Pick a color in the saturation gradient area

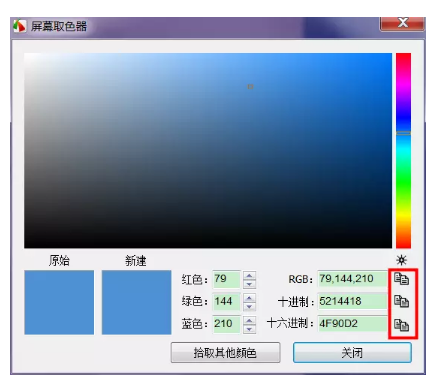click(208, 151)
